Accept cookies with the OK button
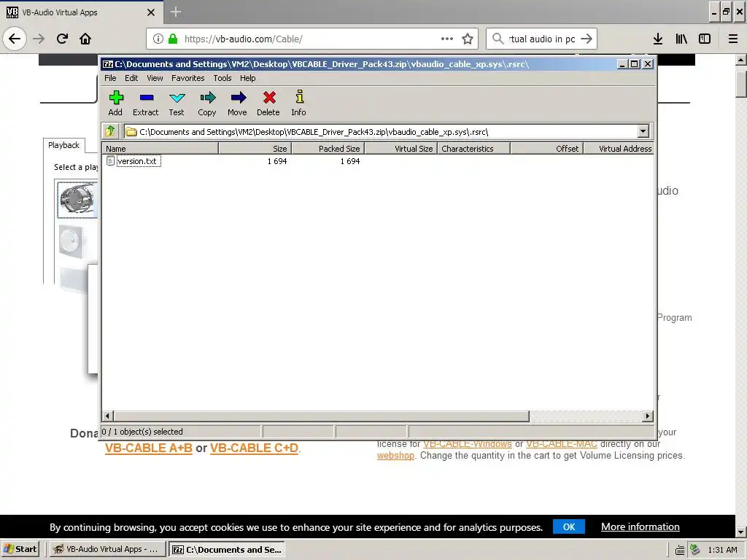Screen dimensions: 747x560 (569, 526)
